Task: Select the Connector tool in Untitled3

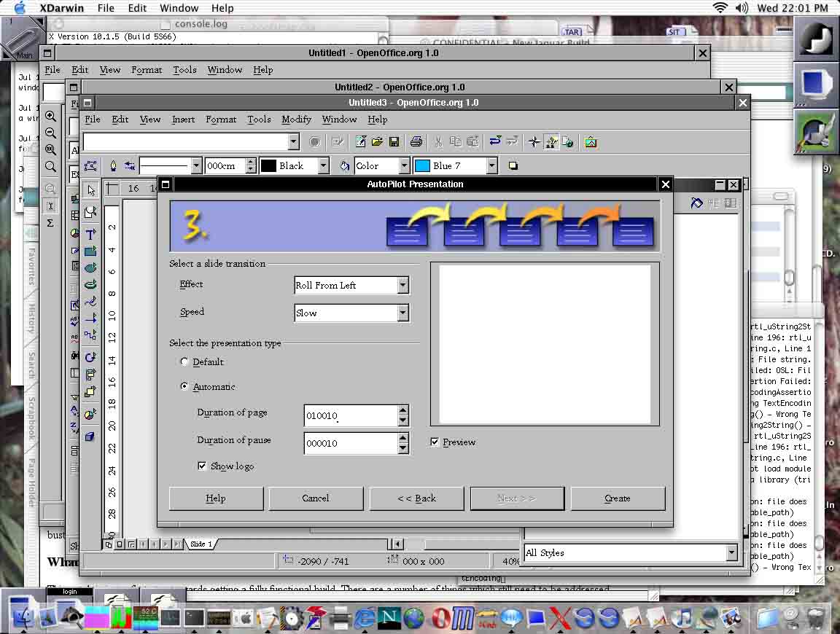Action: [90, 335]
